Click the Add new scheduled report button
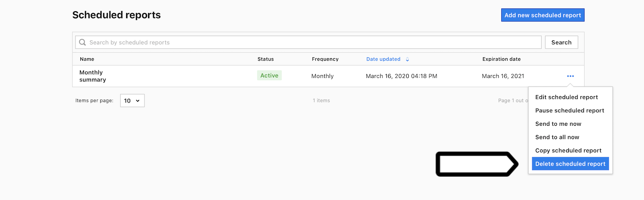 542,15
